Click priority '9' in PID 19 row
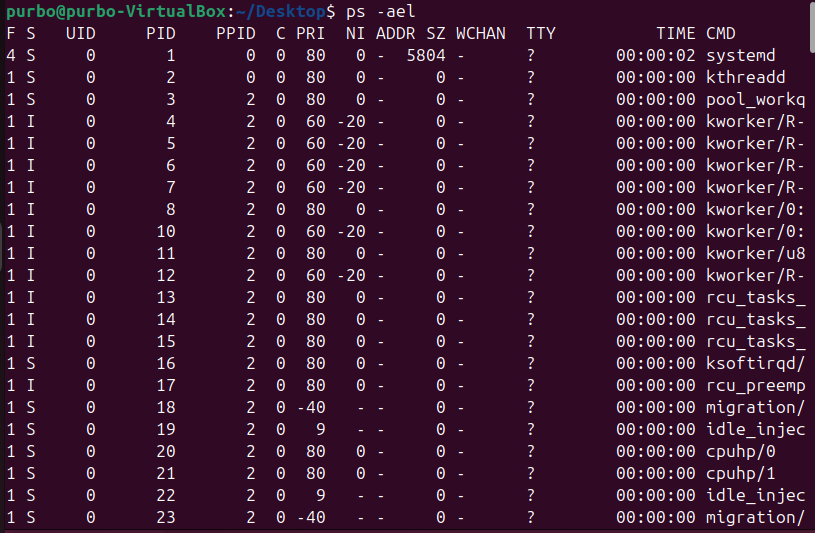Screen dimensions: 815x533 [x=320, y=430]
